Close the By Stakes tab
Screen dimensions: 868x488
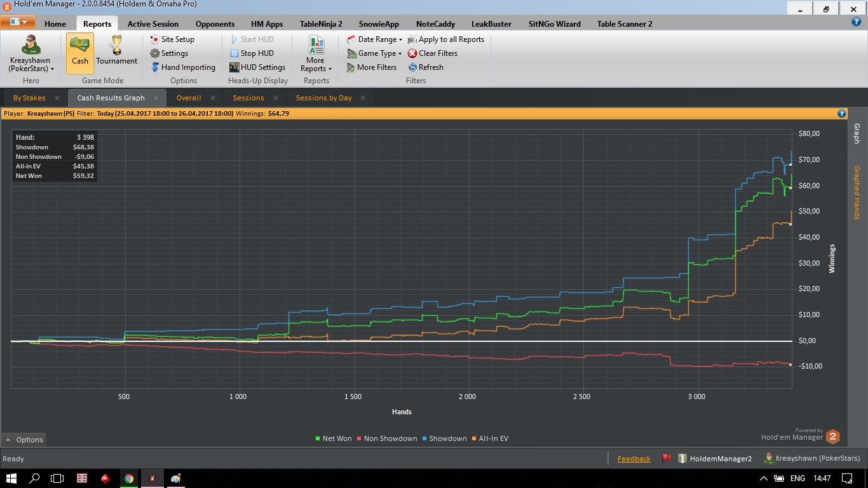click(x=57, y=98)
